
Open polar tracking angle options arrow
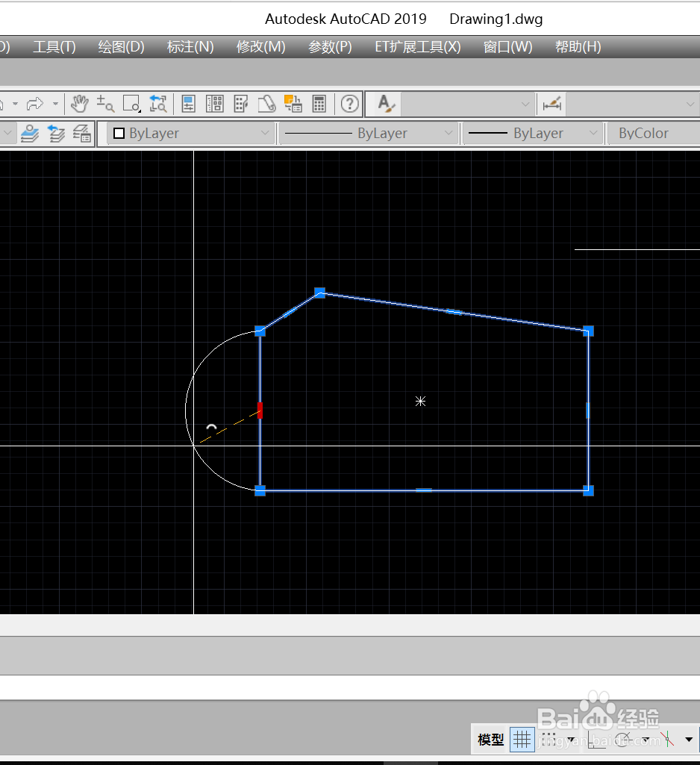646,740
